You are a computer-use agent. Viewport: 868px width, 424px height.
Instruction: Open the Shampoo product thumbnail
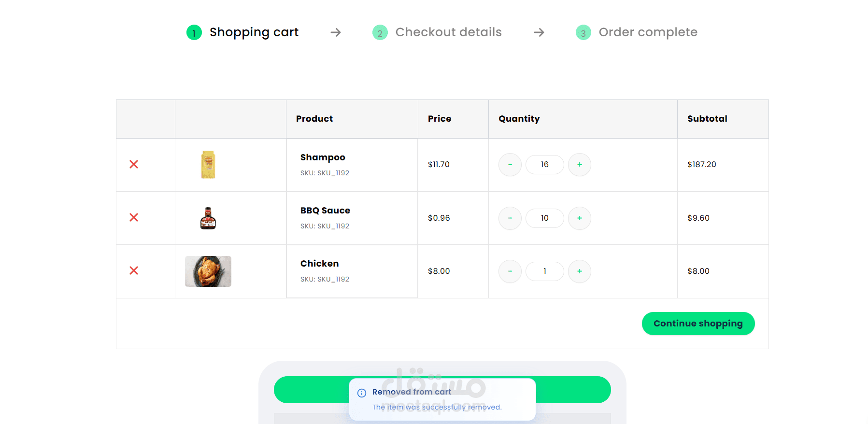coord(208,165)
